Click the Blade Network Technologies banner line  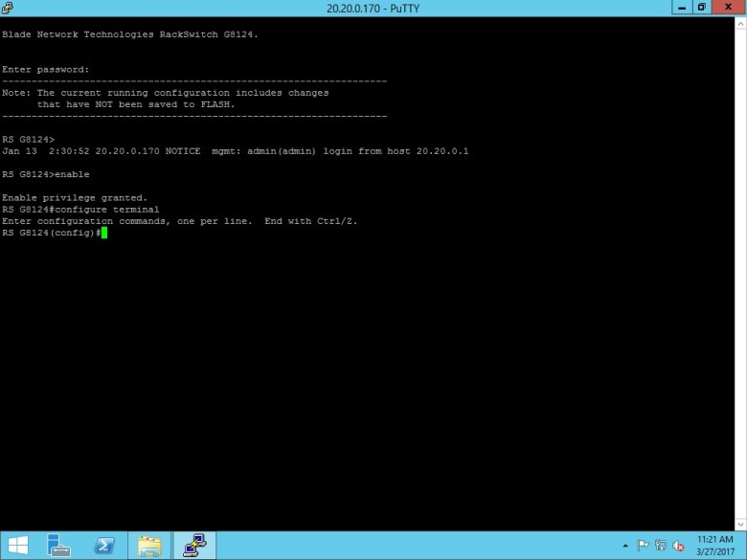point(130,34)
